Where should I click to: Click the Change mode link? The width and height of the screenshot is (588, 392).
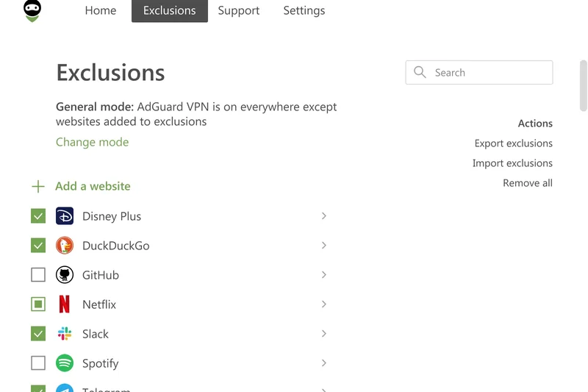pyautogui.click(x=92, y=142)
